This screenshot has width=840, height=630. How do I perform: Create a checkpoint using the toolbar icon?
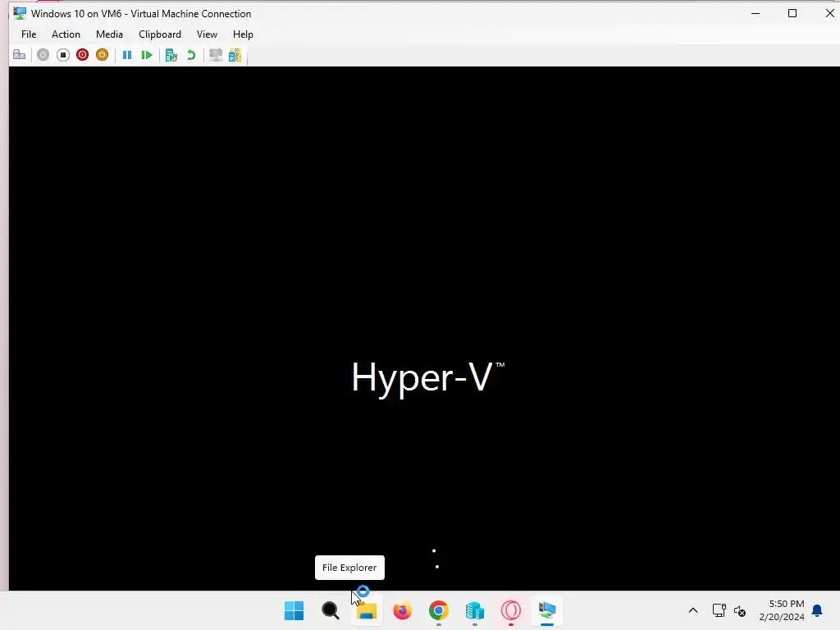point(171,55)
